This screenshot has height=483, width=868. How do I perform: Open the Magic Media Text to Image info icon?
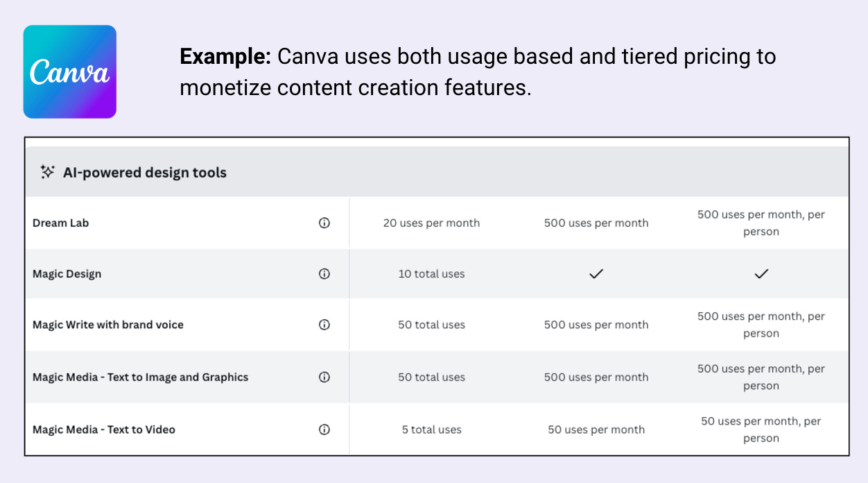pos(324,377)
